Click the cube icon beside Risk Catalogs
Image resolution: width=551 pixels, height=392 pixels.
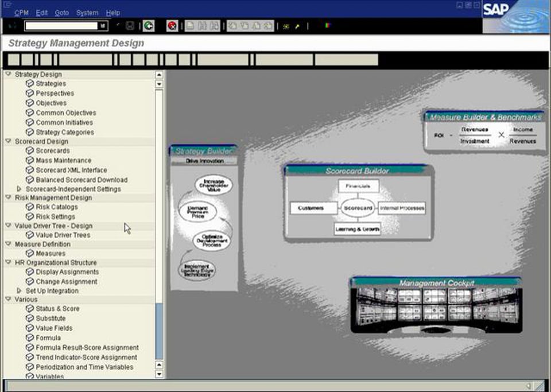click(30, 207)
